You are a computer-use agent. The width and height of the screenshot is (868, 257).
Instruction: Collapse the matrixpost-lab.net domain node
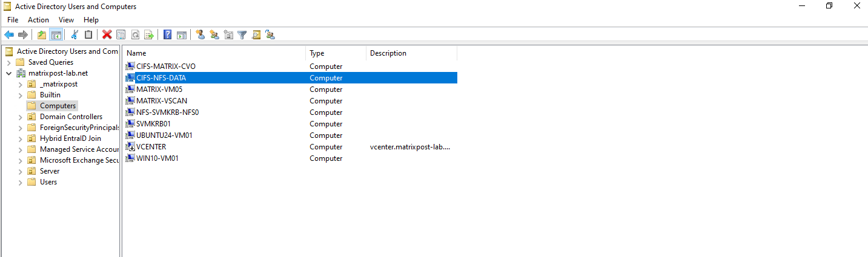(x=8, y=73)
